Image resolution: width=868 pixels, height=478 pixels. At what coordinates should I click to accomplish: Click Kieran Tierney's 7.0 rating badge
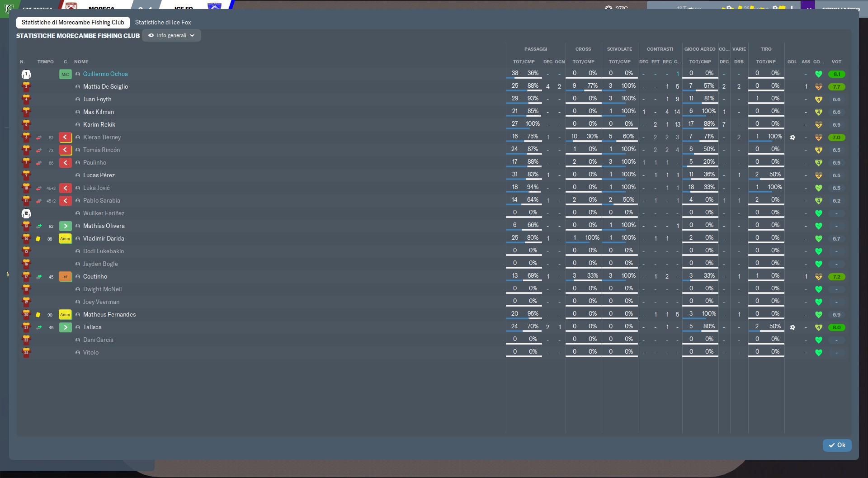click(836, 137)
